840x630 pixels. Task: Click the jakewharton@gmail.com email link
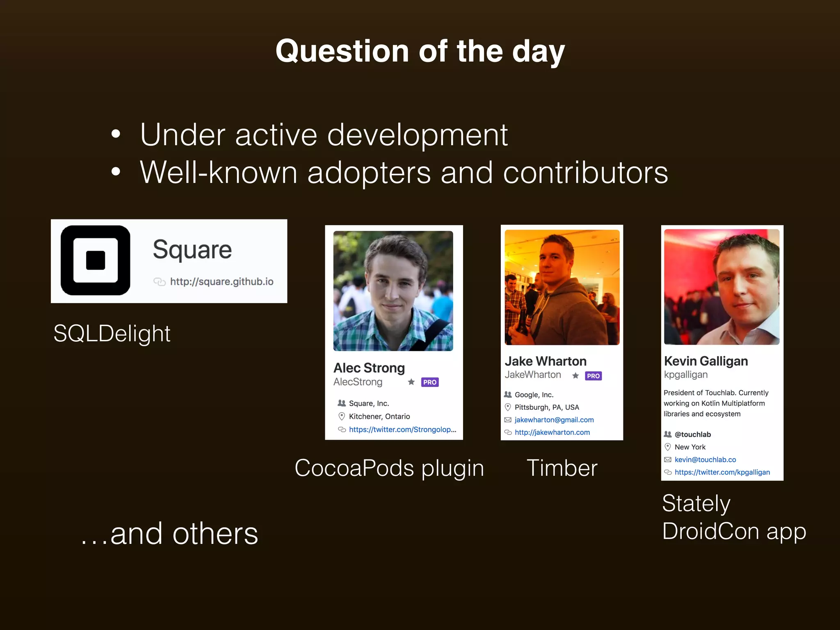pos(554,420)
